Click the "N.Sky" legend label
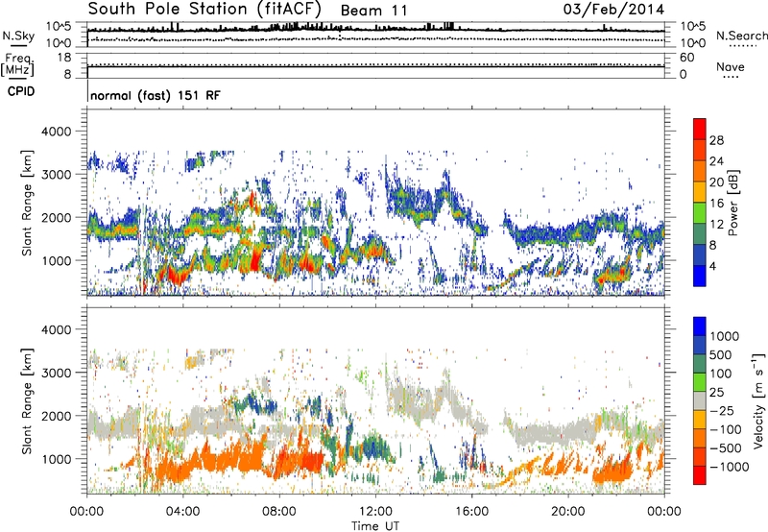The width and height of the screenshot is (768, 532). click(18, 36)
